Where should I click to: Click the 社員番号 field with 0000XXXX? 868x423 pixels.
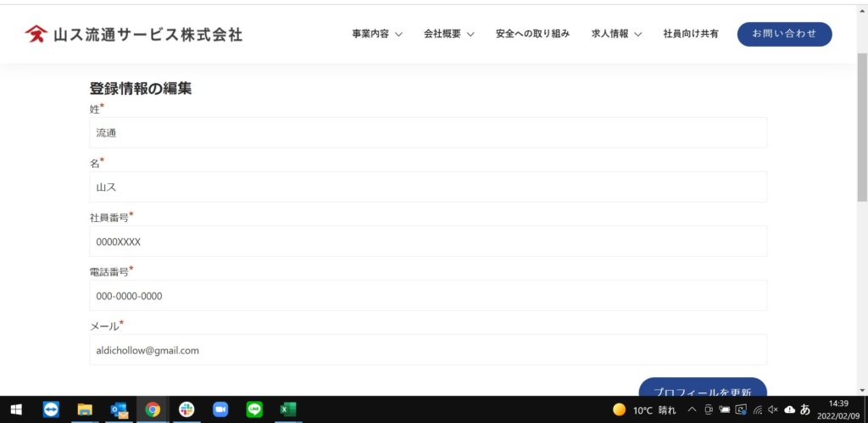(428, 242)
